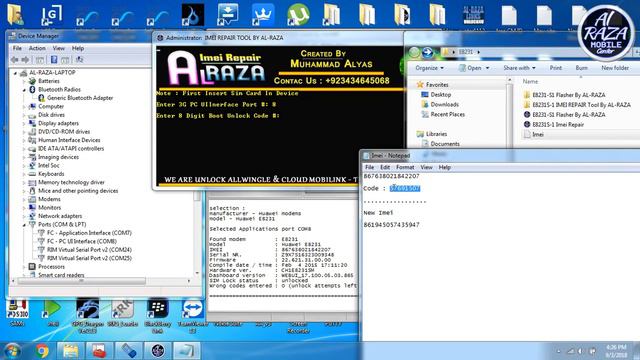Screen dimensions: 640x360
Task: Open Device Manager View menu
Action: click(58, 48)
